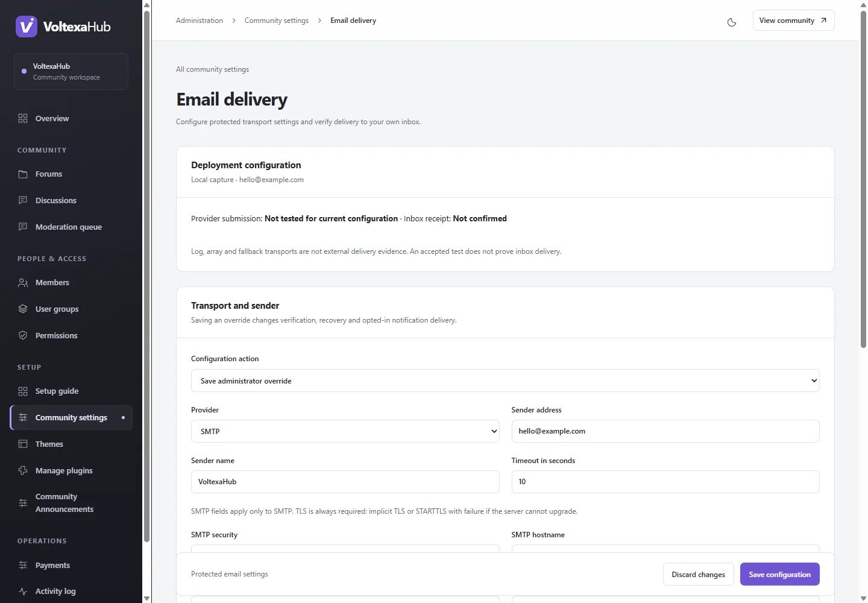Click the VoltexaHub logo icon
Screen dimensions: 868x603
point(27,27)
